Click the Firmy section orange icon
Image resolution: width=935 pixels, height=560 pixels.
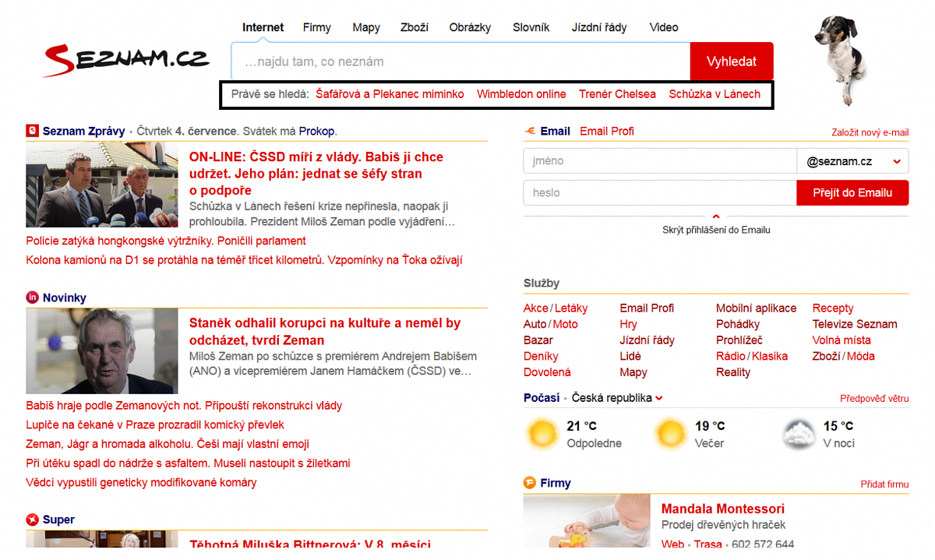tap(531, 483)
